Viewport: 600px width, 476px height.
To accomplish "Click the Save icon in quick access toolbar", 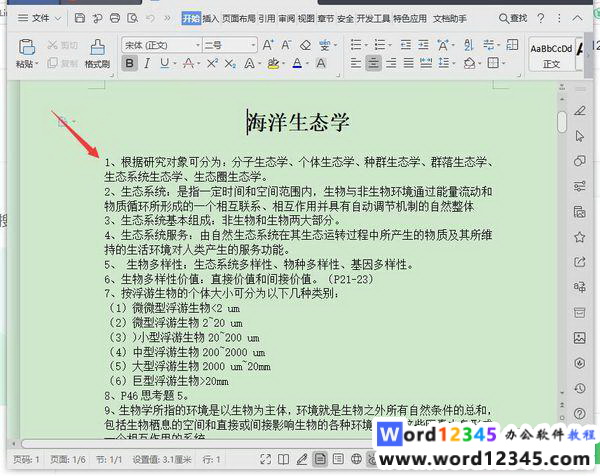I will tap(80, 18).
